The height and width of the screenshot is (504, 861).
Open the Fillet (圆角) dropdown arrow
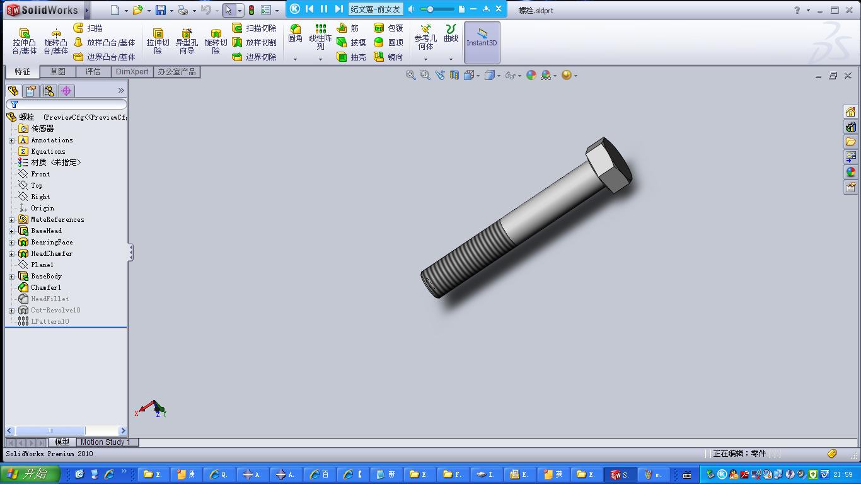point(295,59)
